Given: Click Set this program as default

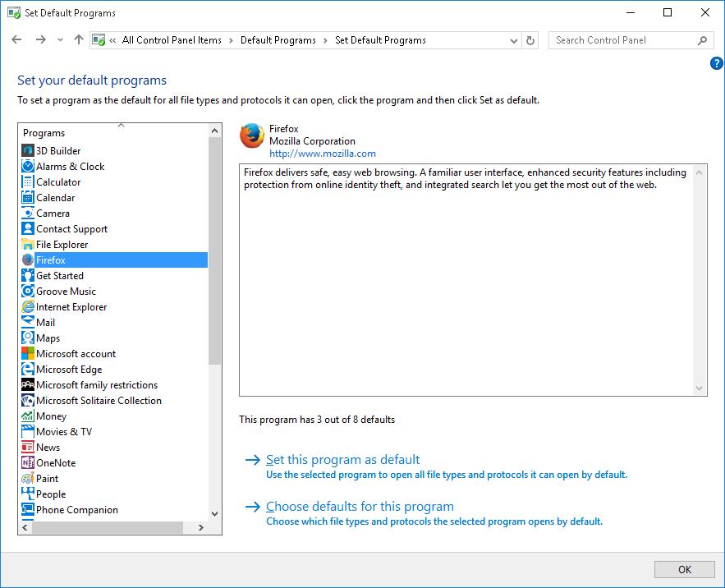Looking at the screenshot, I should click(x=342, y=459).
